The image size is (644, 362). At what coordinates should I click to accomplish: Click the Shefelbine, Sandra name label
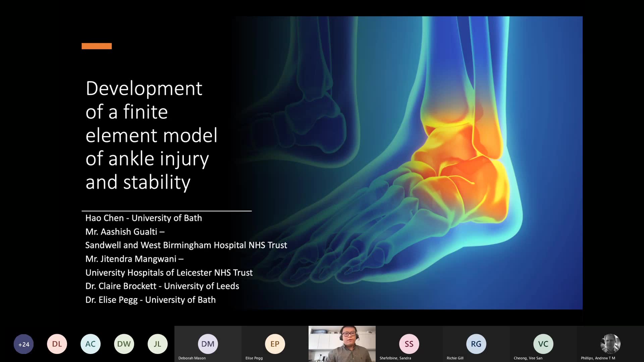pos(395,358)
